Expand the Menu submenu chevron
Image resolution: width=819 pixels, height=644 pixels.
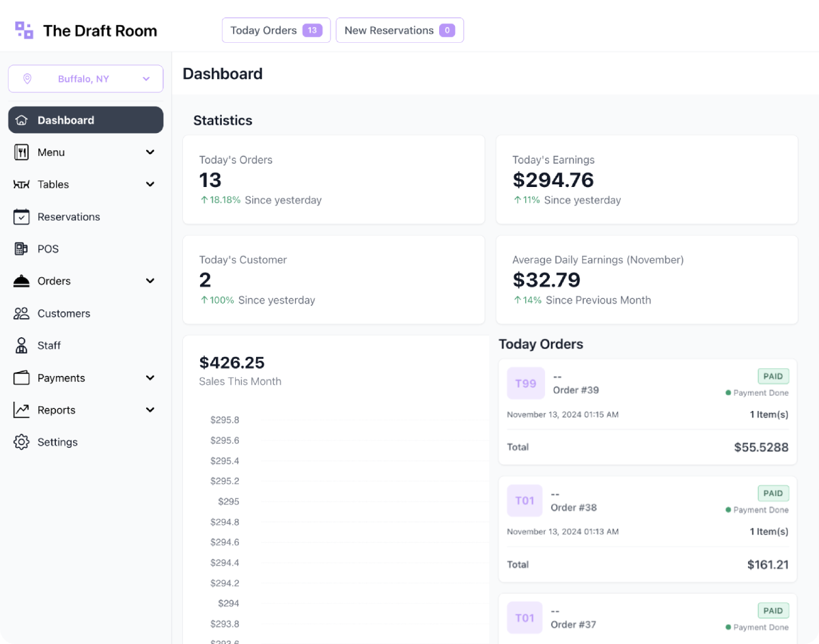pos(150,152)
